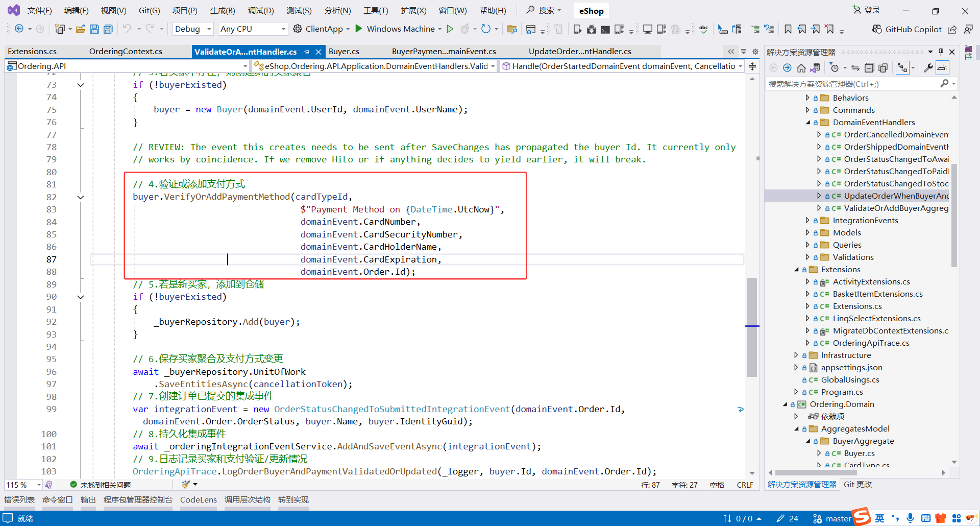Go to the previous bookmark icon

click(x=802, y=29)
